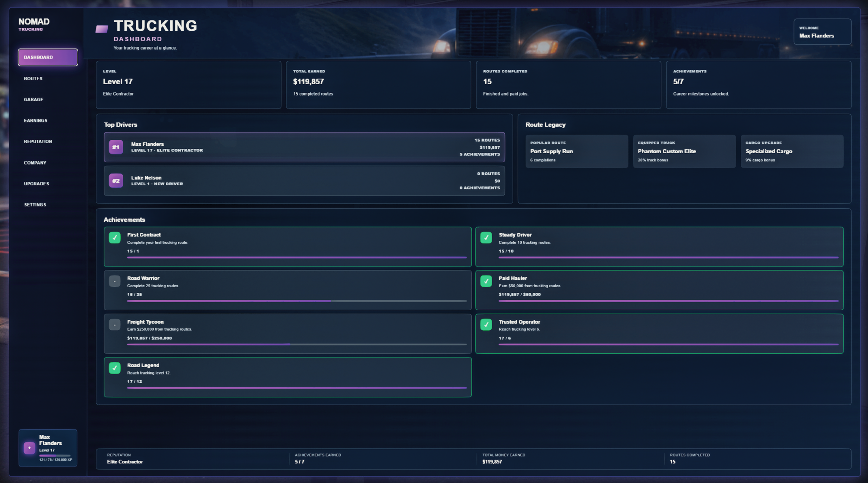Image resolution: width=868 pixels, height=483 pixels.
Task: Click Freight Tycoon progress bar
Action: click(x=297, y=344)
